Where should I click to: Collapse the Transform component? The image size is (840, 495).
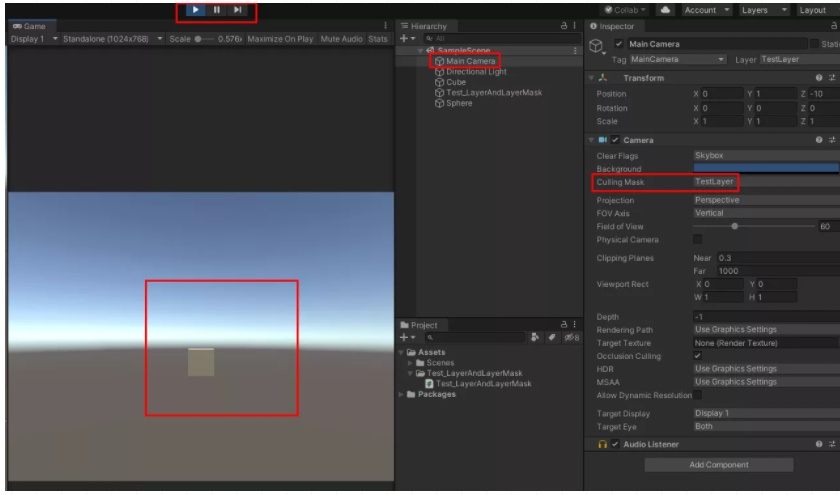point(591,78)
